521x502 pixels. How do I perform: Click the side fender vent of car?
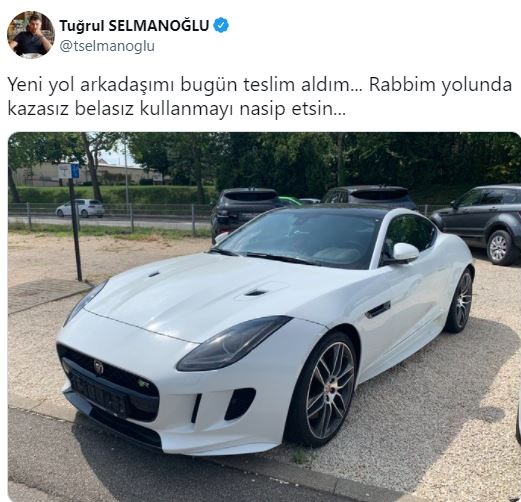tap(378, 310)
